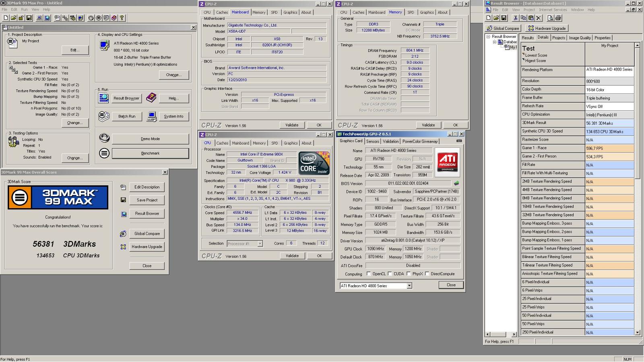Open Caches tab in CPU-Z CPU window
The width and height of the screenshot is (644, 362).
(x=222, y=143)
